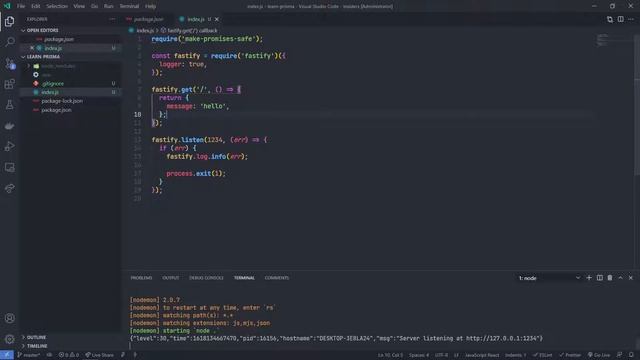
Task: Open the Explorer view in activity bar
Action: (10, 21)
